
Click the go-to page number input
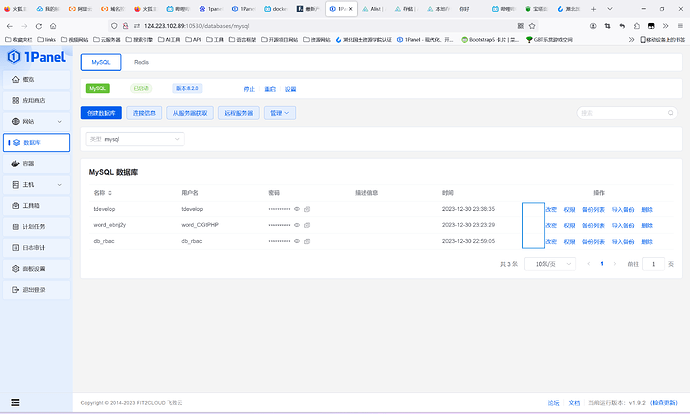653,264
